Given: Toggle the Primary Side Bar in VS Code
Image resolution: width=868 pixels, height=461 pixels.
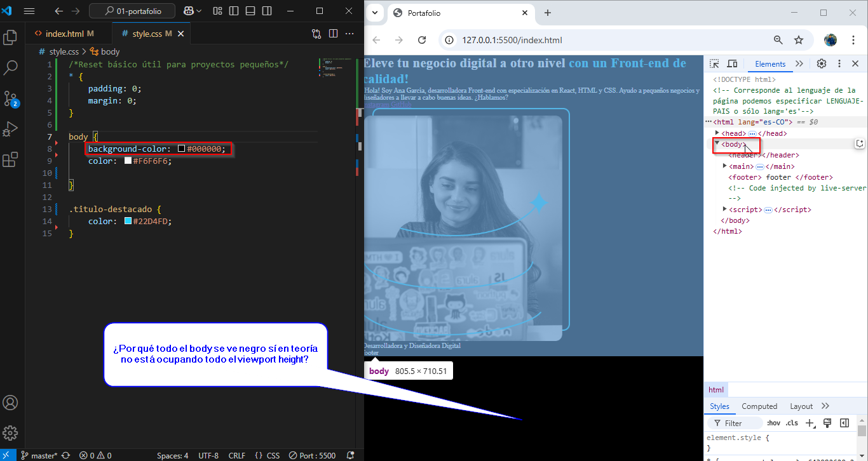Looking at the screenshot, I should pyautogui.click(x=234, y=11).
